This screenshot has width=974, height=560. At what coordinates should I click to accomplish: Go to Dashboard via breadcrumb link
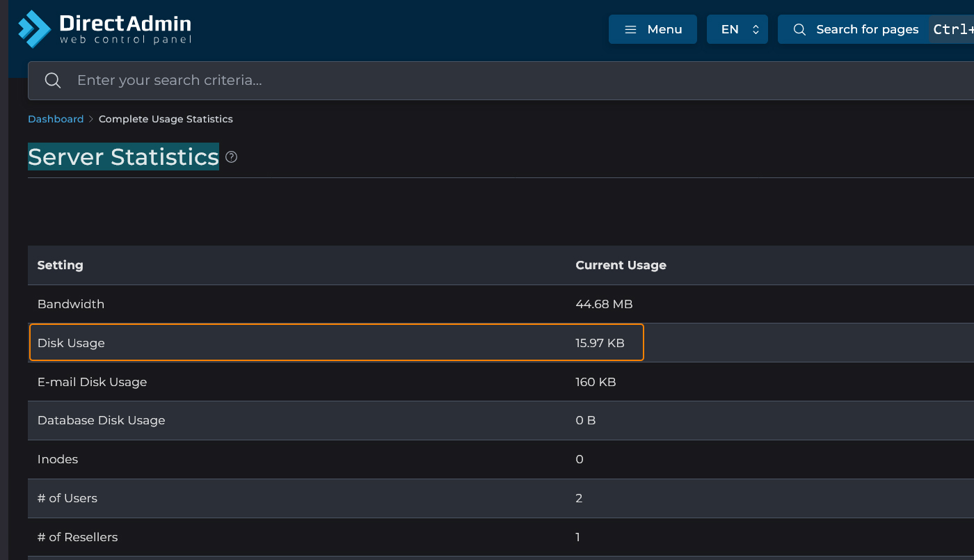click(56, 119)
